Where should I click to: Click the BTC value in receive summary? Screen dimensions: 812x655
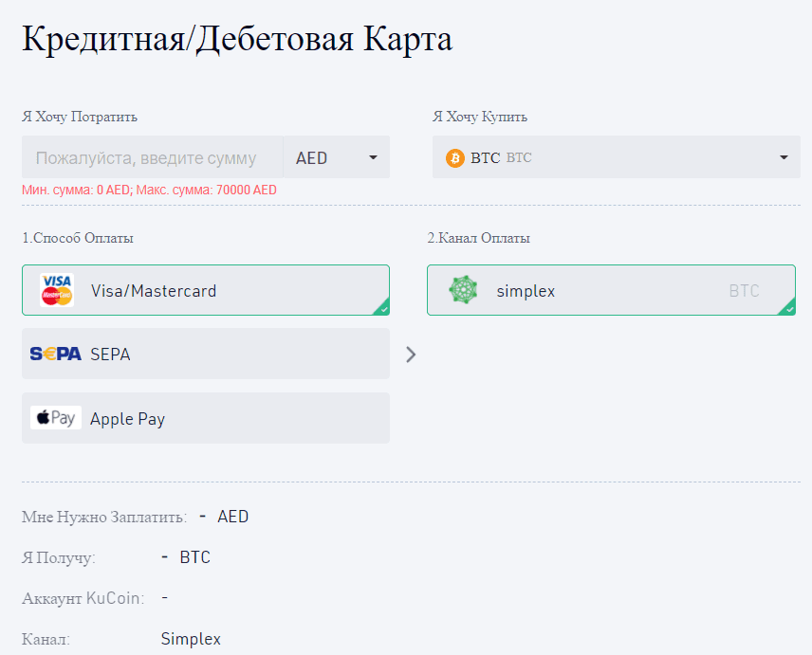[194, 557]
